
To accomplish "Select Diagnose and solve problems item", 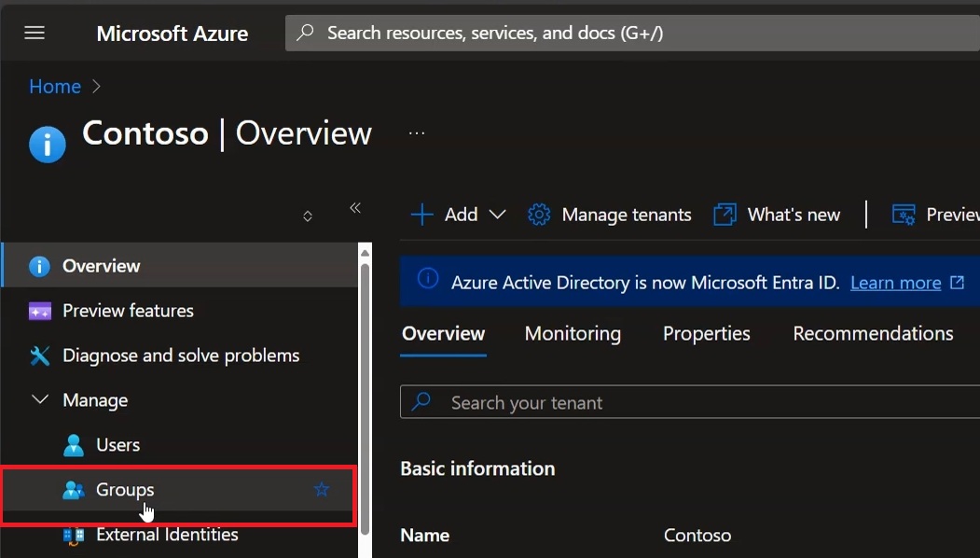I will 181,356.
